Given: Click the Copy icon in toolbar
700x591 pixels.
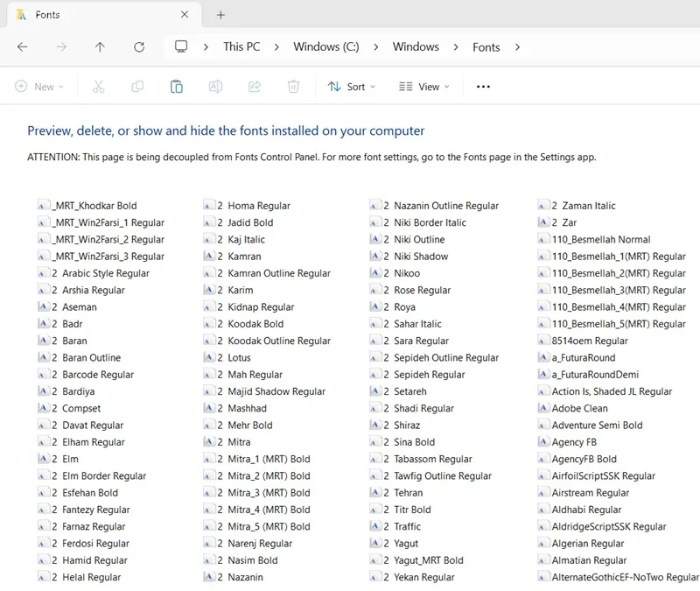Looking at the screenshot, I should [137, 87].
